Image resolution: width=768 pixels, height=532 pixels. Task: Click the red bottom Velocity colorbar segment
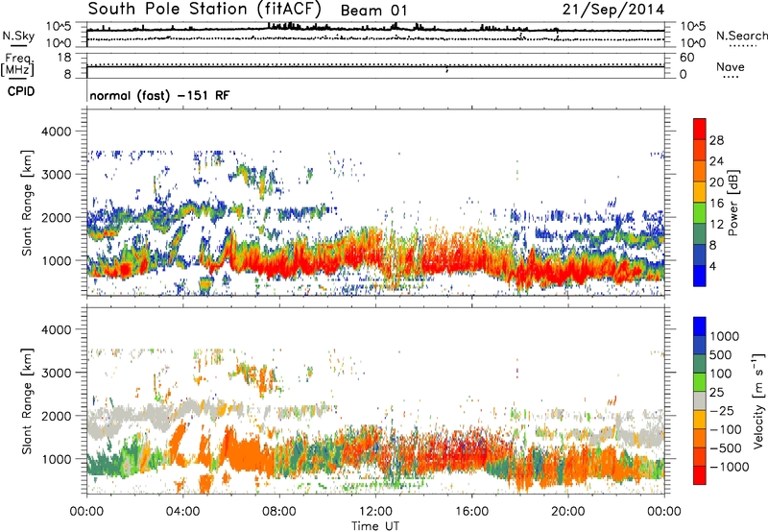tap(700, 475)
